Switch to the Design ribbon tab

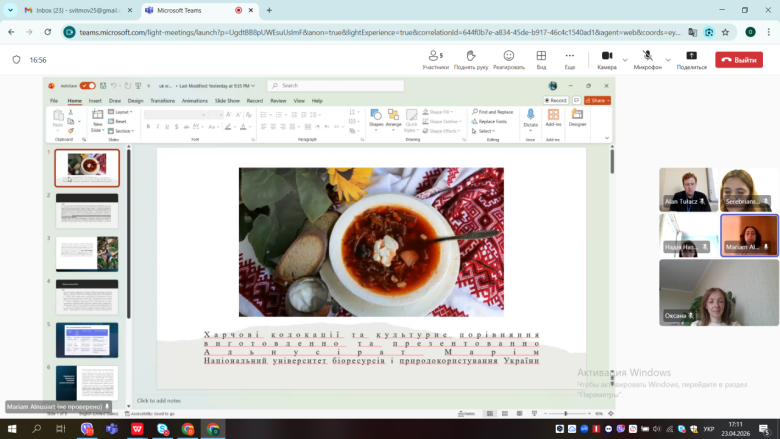pos(135,100)
